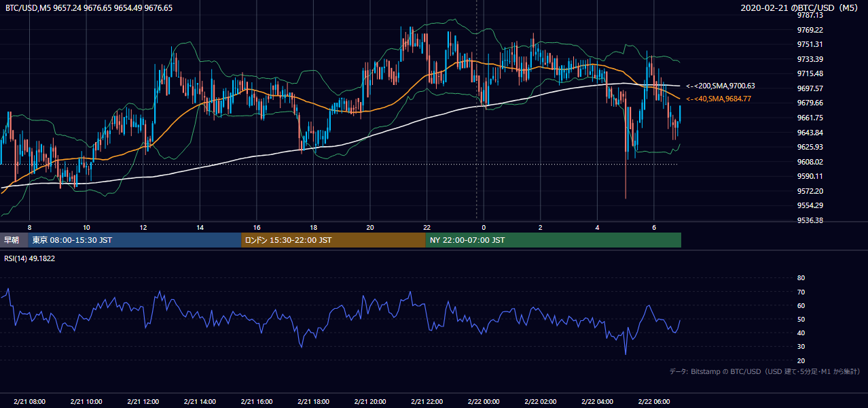
Task: Click the time label 2/22 04:00
Action: pyautogui.click(x=597, y=402)
